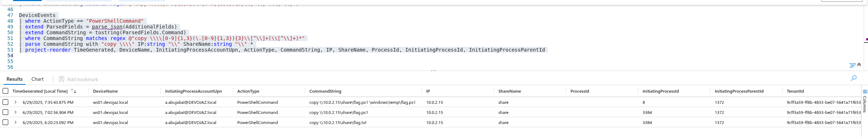Click the format query icon
This screenshot has height=137, width=868.
[x=852, y=65]
